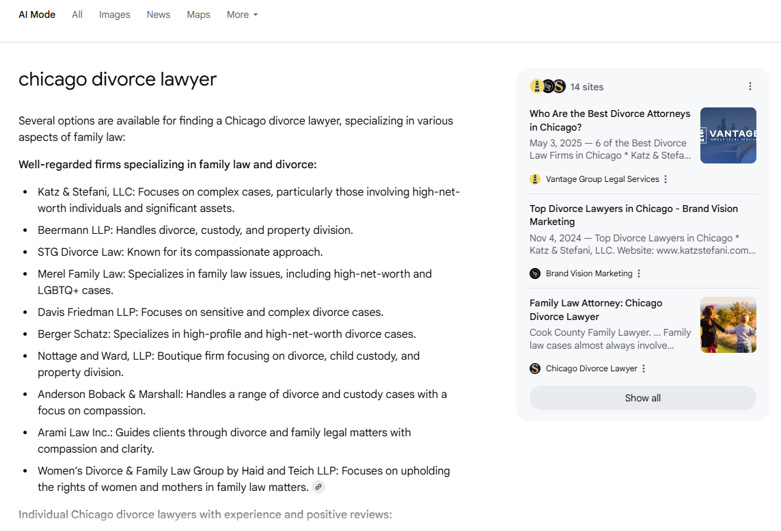781x531 pixels.
Task: Click the Brand Vision Marketing favicon
Action: [535, 273]
